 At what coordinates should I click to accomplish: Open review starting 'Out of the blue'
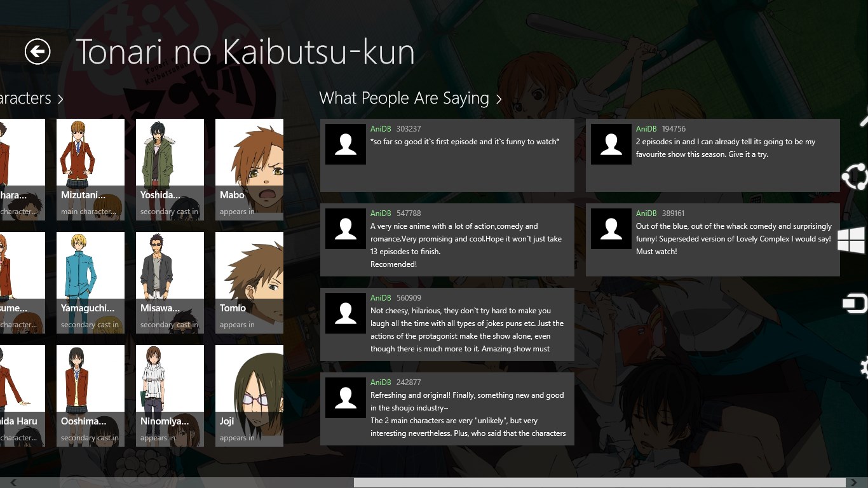pos(713,240)
